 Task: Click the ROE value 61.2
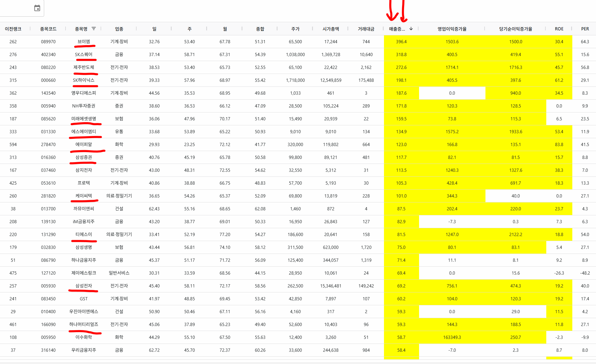[x=559, y=80]
